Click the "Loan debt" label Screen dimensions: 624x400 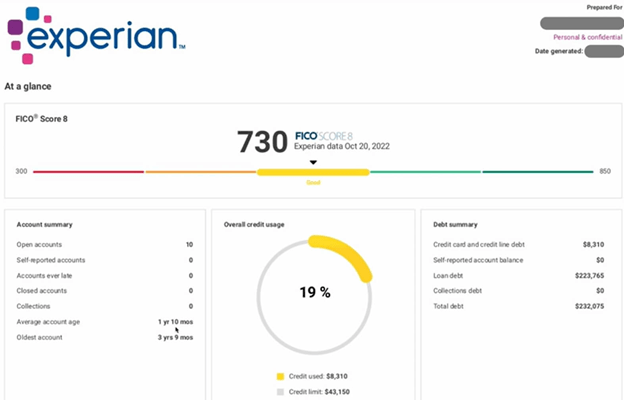(448, 275)
